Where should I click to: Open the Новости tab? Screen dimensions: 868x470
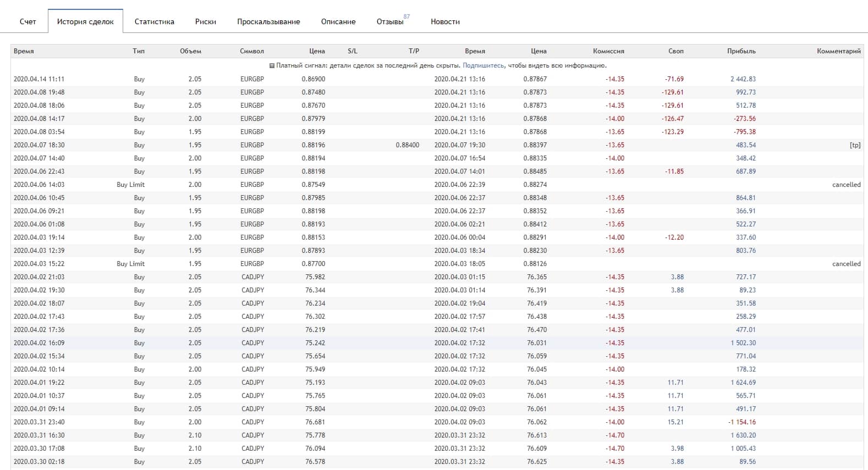[x=445, y=21]
